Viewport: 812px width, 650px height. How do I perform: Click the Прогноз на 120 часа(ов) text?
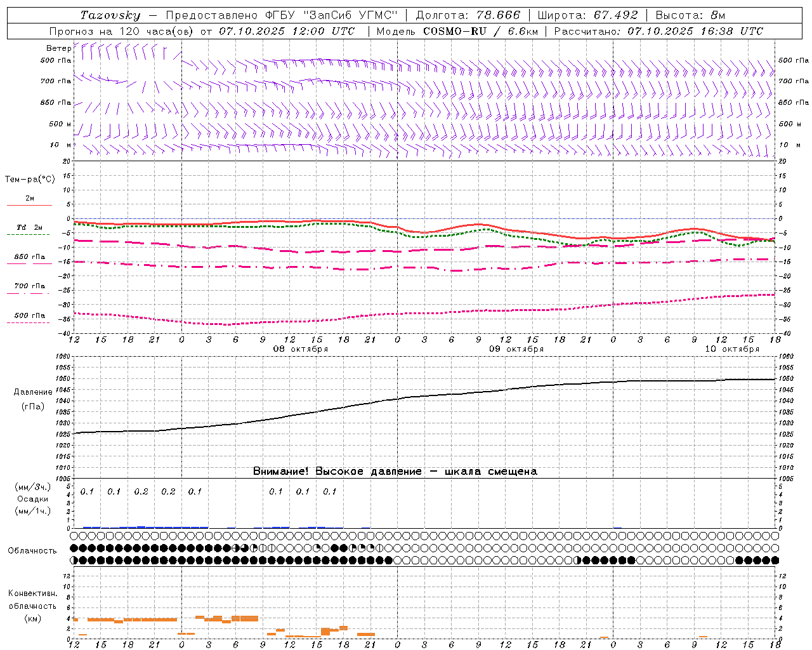pos(122,31)
